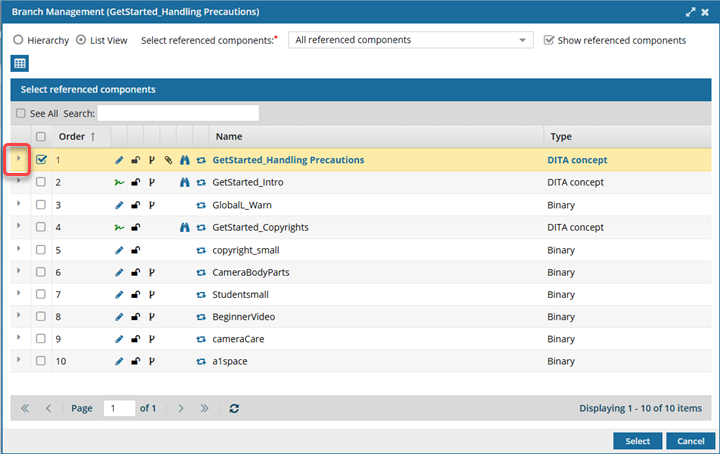Click the reuse arrows icon for BeginnerVideo
The height and width of the screenshot is (454, 720).
click(x=201, y=316)
